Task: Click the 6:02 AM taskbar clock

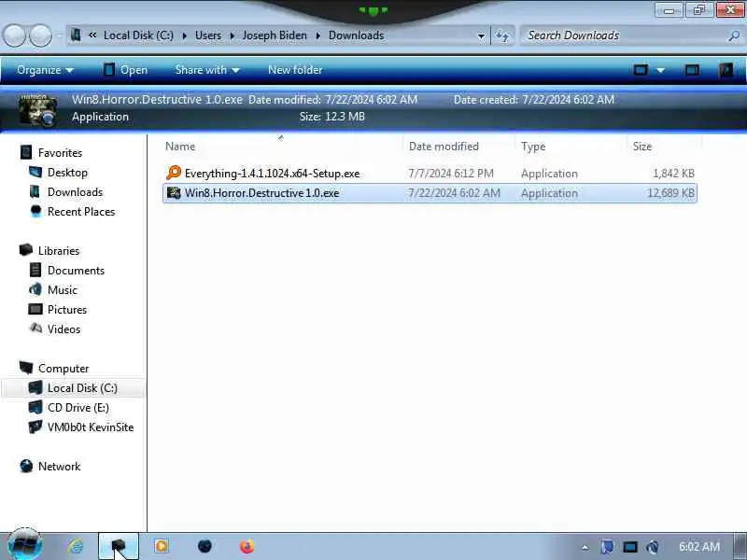Action: point(698,547)
